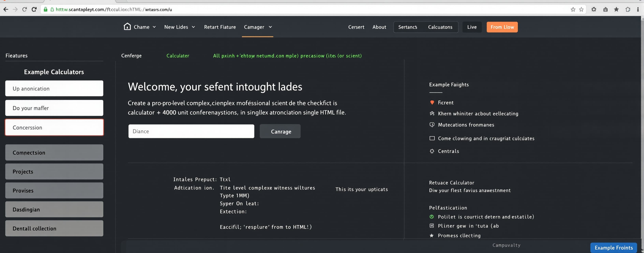Toggle the crossed box beside Pliɪter gew

pyautogui.click(x=432, y=226)
